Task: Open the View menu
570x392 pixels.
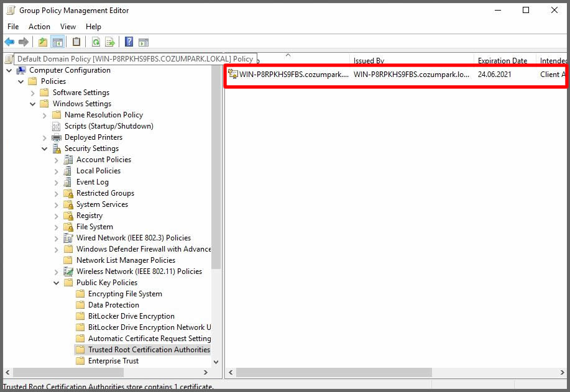Action: point(68,27)
